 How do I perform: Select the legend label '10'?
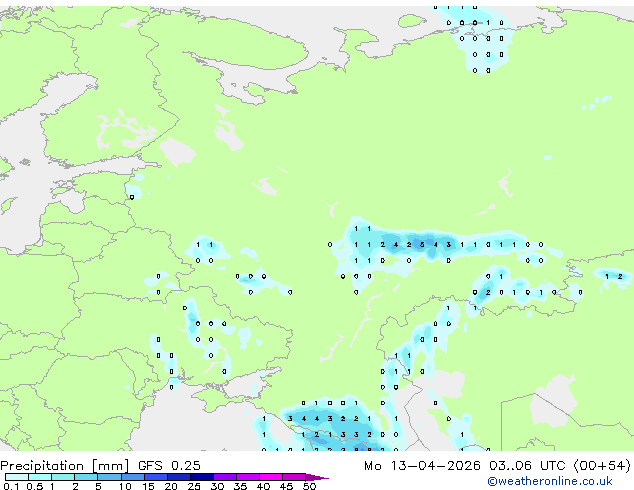click(125, 486)
